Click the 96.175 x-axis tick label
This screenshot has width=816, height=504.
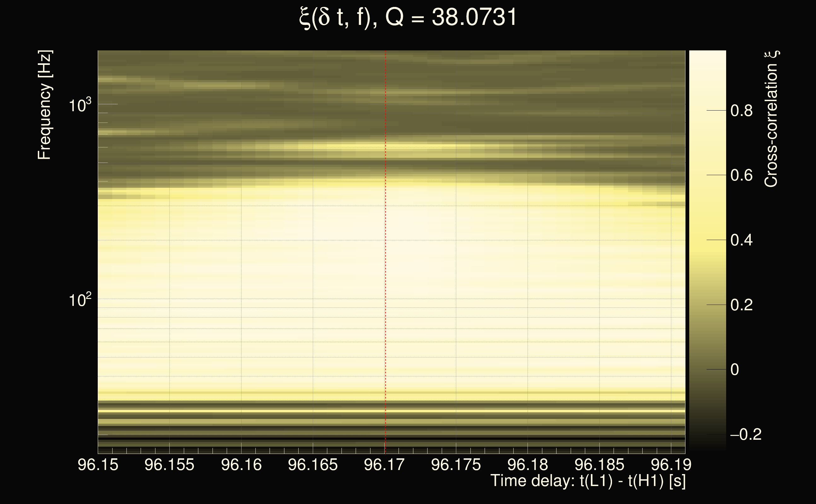point(456,465)
